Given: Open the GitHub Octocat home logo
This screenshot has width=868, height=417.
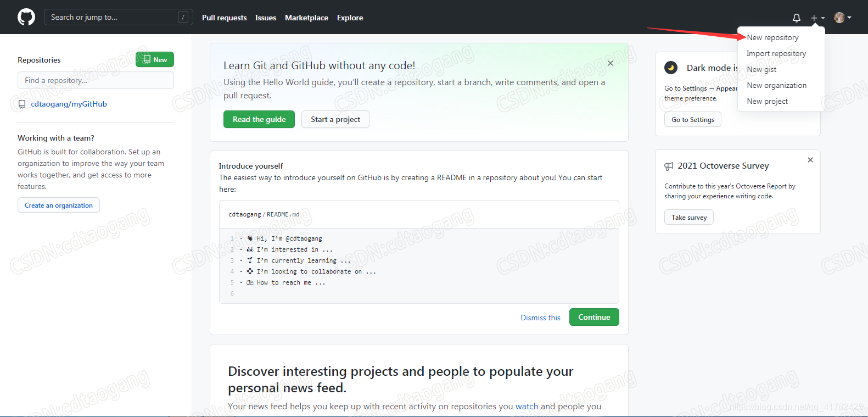Looking at the screenshot, I should tap(26, 17).
